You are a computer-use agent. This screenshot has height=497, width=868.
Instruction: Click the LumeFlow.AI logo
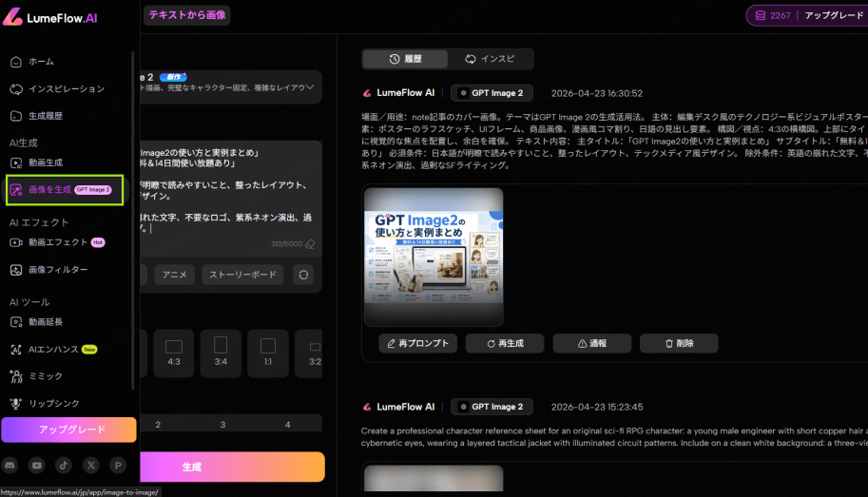tap(49, 18)
